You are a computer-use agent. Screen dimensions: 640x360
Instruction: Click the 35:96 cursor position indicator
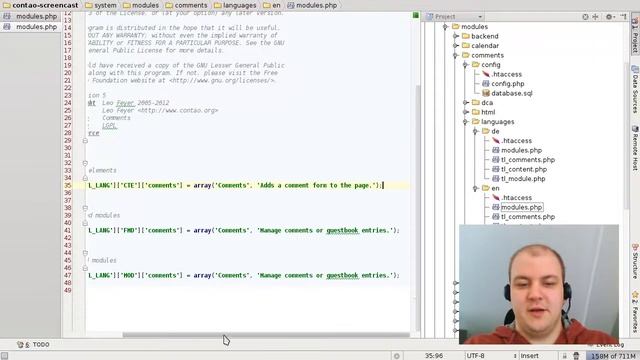(433, 356)
